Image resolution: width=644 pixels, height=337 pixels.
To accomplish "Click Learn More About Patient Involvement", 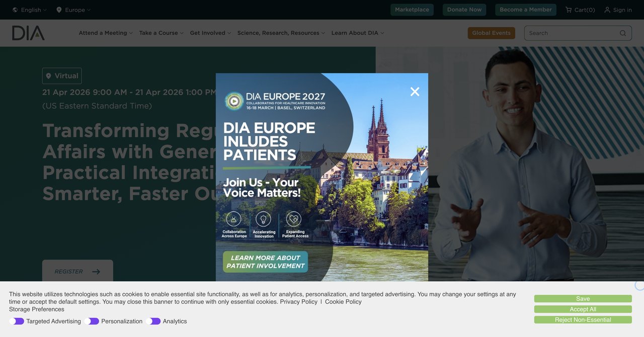I will click(265, 262).
